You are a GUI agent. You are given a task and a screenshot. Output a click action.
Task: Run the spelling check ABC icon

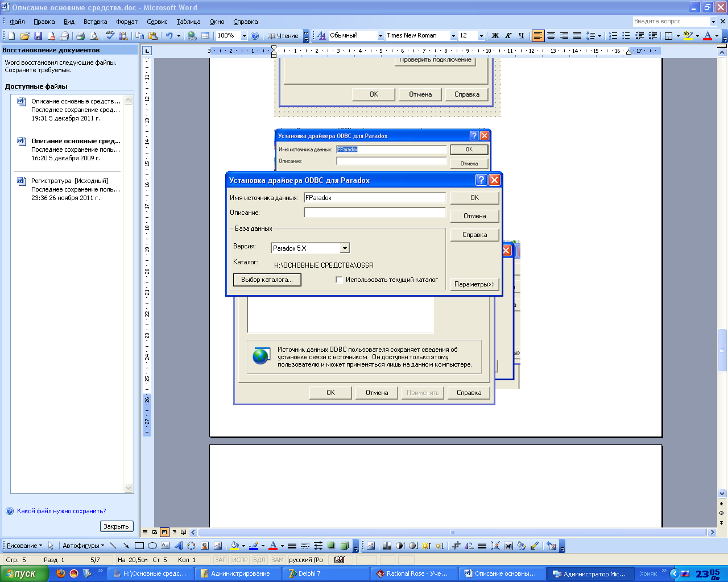[110, 36]
